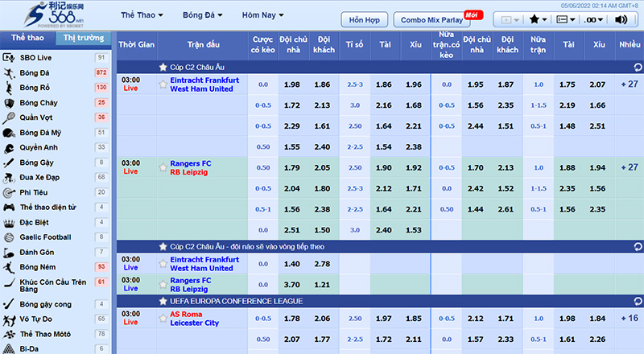Image resolution: width=644 pixels, height=354 pixels.
Task: Star the Eintracht Frankfurt match at 1.98 odds
Action: (x=163, y=84)
